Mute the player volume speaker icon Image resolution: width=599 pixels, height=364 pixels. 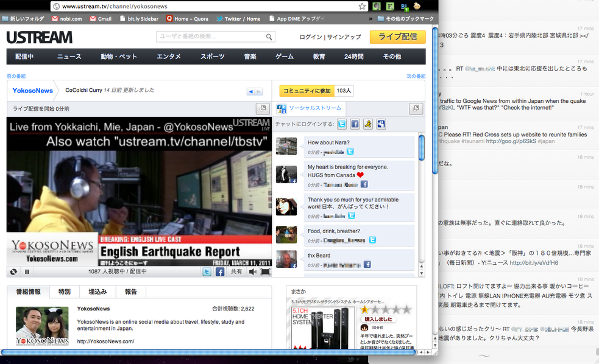(252, 271)
